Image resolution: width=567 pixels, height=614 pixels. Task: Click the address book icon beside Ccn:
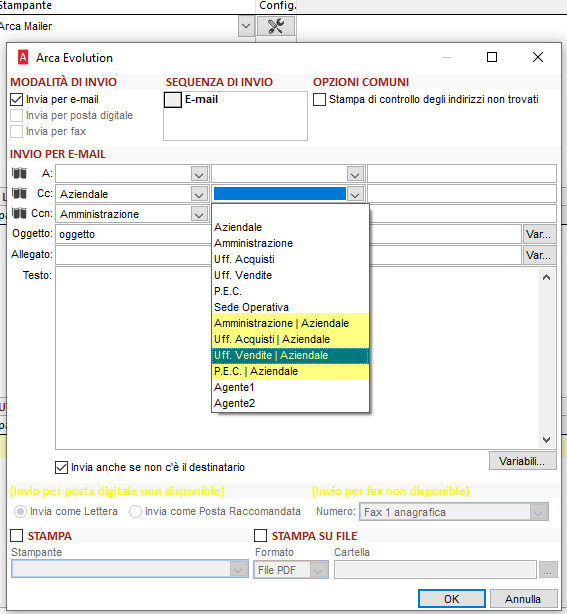coord(19,213)
